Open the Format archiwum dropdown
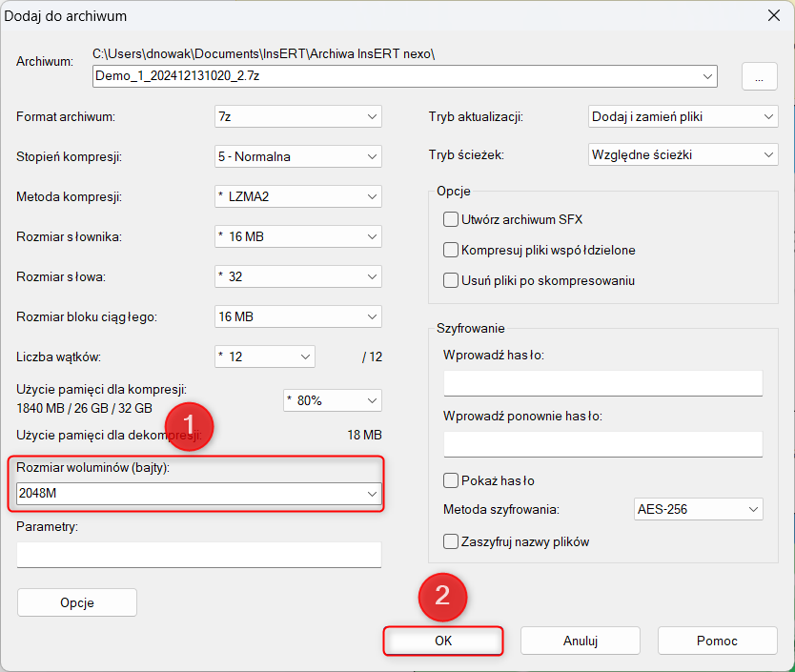Screen dimensions: 795x672 pyautogui.click(x=297, y=116)
